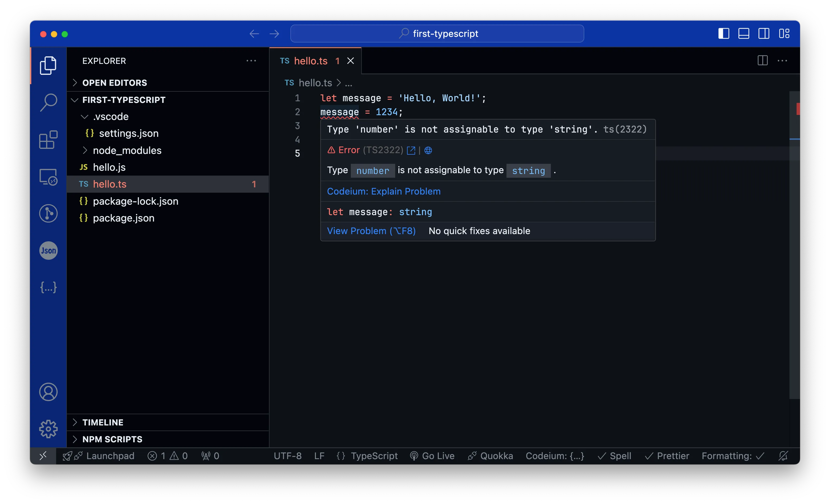Split the editor to the right
This screenshot has width=830, height=504.
763,61
